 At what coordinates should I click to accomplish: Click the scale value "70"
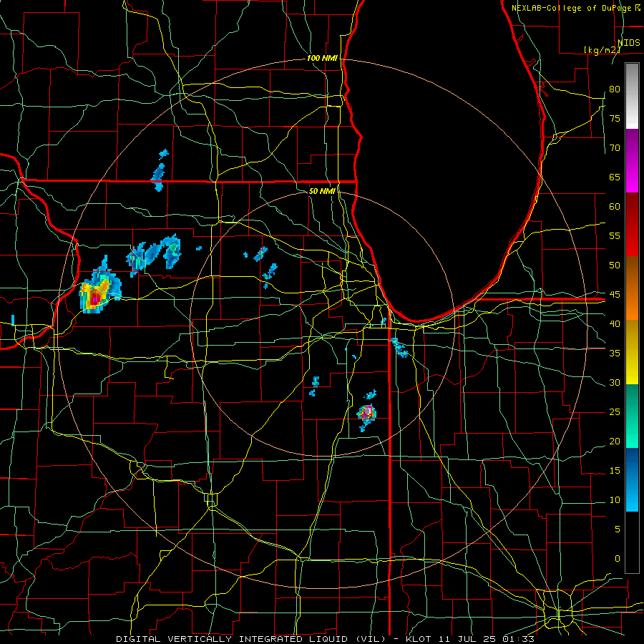pyautogui.click(x=615, y=148)
